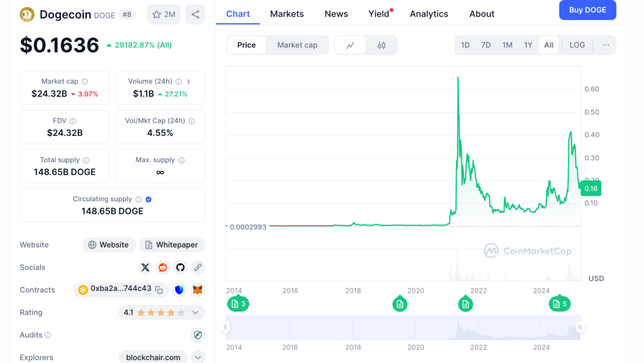The image size is (644, 363).
Task: Open the About tab
Action: [x=482, y=14]
